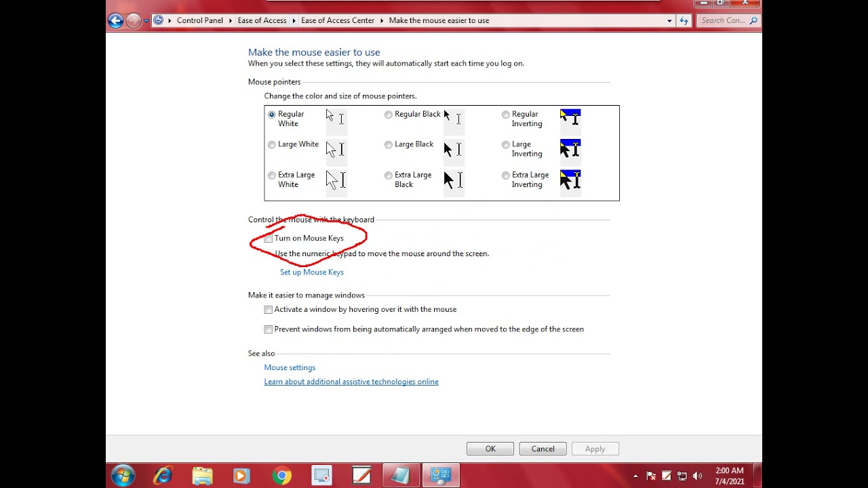The width and height of the screenshot is (868, 488).
Task: Pick the Regular Inverting pointer radio button
Action: (x=506, y=115)
